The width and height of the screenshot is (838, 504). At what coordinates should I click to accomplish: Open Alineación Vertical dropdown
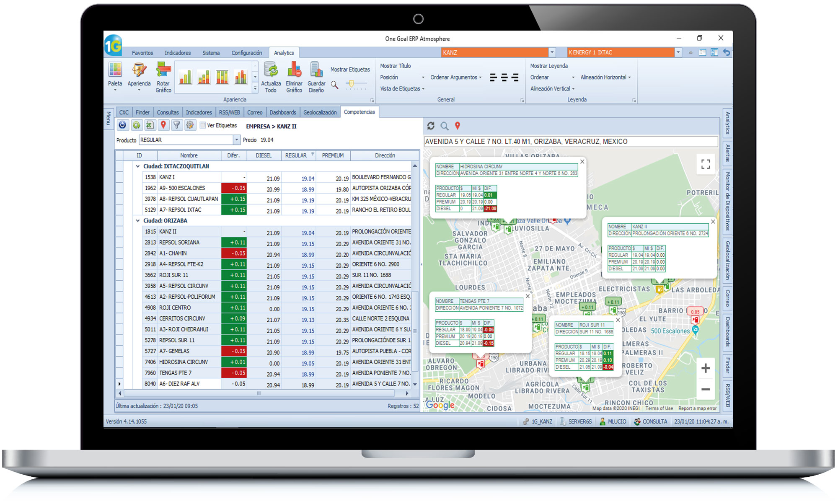coord(552,89)
